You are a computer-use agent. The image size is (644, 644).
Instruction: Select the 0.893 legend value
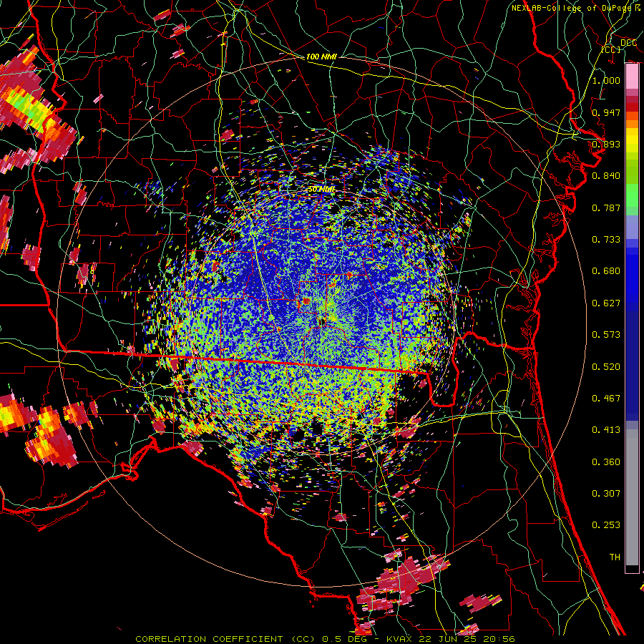click(x=606, y=144)
